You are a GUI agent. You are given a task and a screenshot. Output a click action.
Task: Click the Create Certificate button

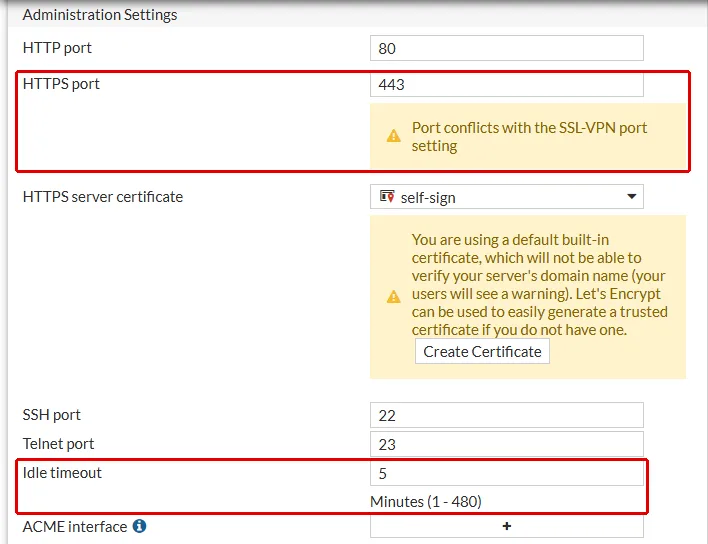tap(482, 351)
